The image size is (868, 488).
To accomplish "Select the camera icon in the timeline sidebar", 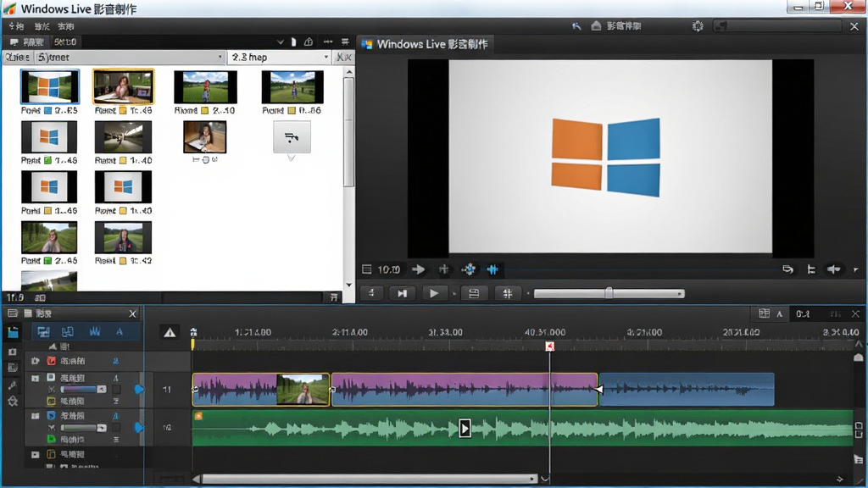I will click(x=13, y=352).
